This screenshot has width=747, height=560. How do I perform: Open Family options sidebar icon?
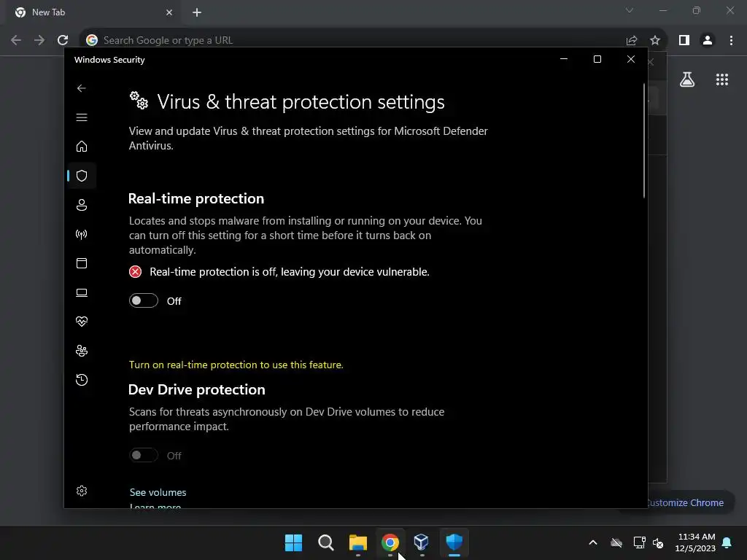82,351
